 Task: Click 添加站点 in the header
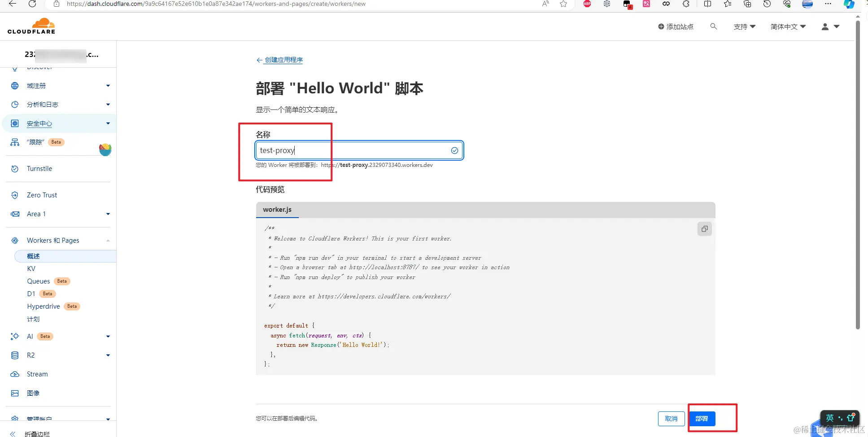click(676, 26)
